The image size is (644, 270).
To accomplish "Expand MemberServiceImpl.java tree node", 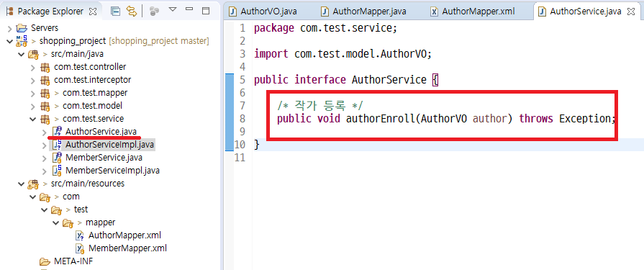I will [x=45, y=171].
